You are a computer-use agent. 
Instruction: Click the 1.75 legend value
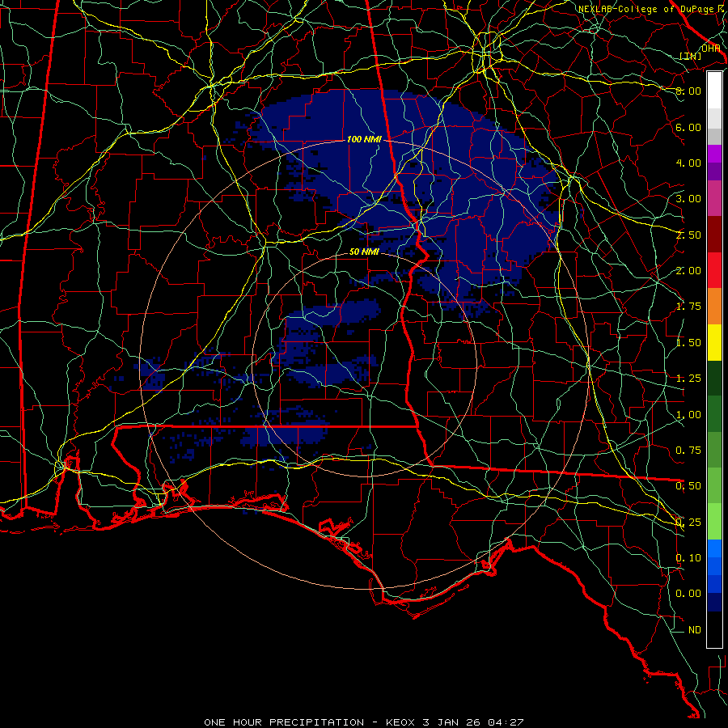[x=688, y=307]
